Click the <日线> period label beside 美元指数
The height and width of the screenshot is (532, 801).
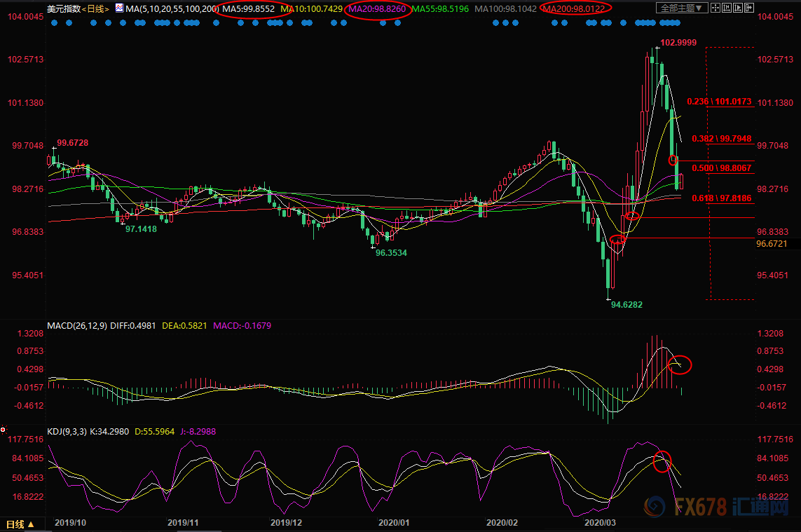coord(96,9)
